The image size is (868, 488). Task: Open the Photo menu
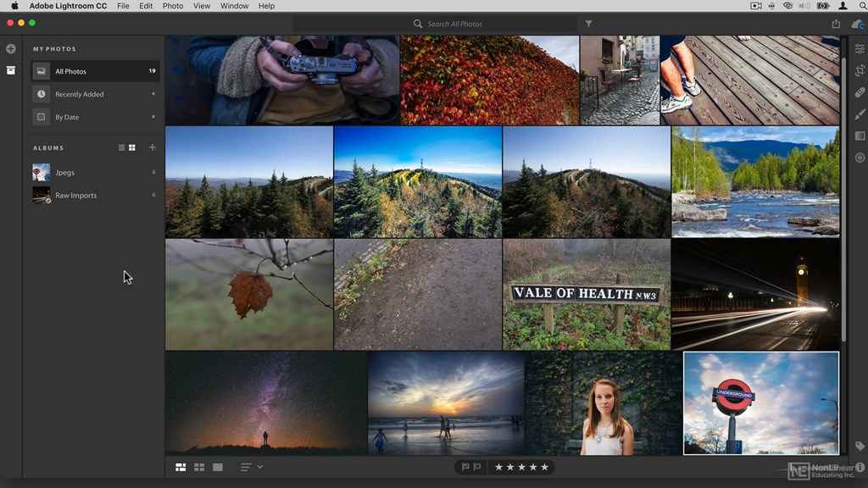click(173, 6)
